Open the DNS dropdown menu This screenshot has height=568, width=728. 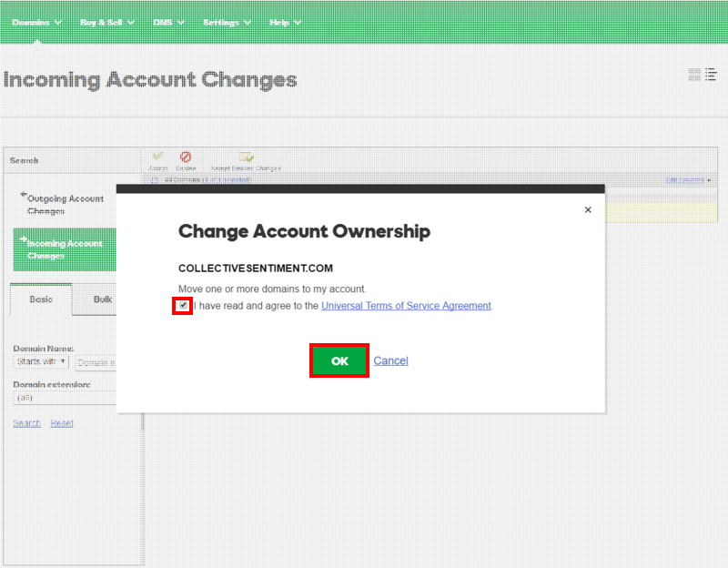[x=168, y=22]
